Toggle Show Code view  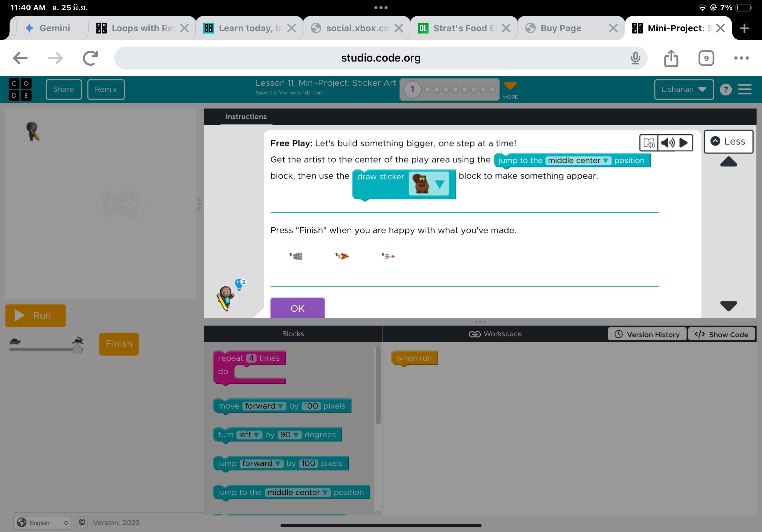tap(721, 334)
